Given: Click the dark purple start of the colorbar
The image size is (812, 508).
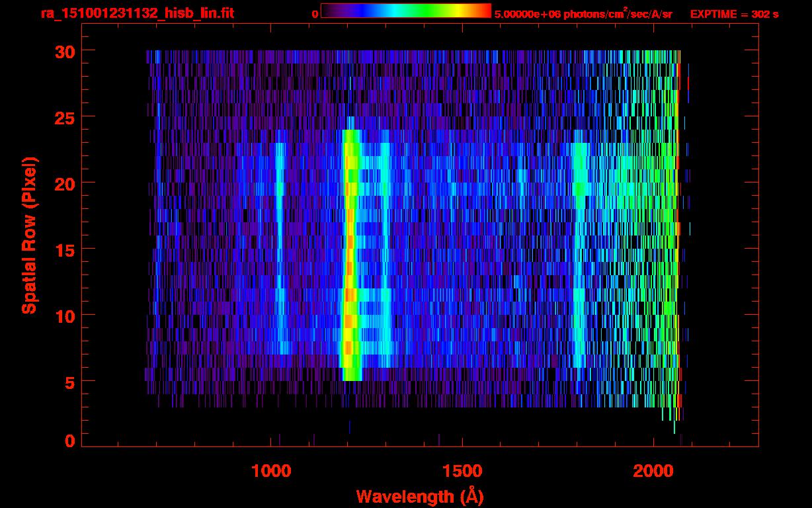Looking at the screenshot, I should (x=327, y=11).
